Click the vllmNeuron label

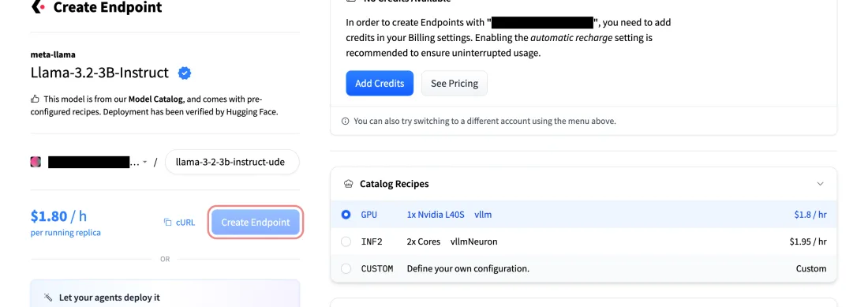(x=474, y=241)
